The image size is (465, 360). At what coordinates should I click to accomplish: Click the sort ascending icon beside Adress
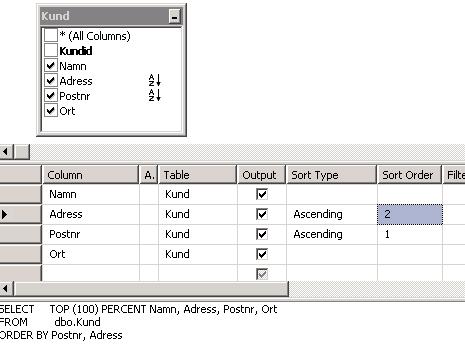point(155,80)
